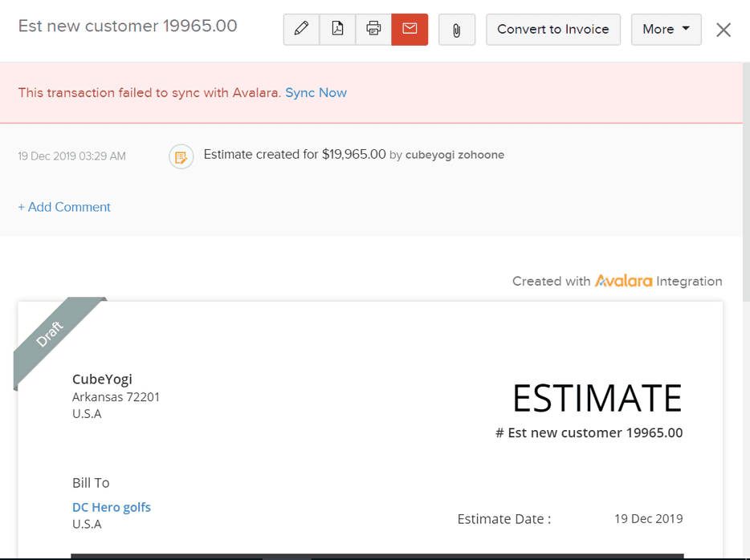Add a comment to this estimate
The width and height of the screenshot is (750, 560).
coord(64,207)
